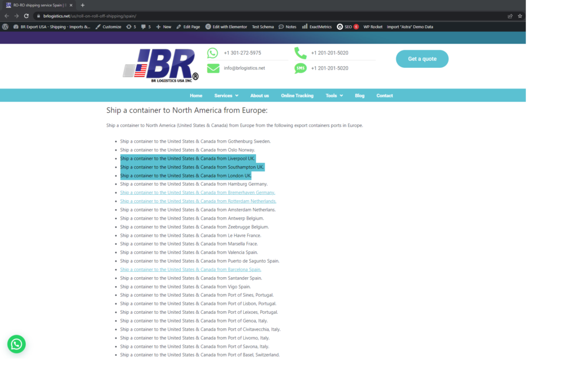Image resolution: width=588 pixels, height=376 pixels.
Task: Open the floating WhatsApp chat button
Action: 17,344
